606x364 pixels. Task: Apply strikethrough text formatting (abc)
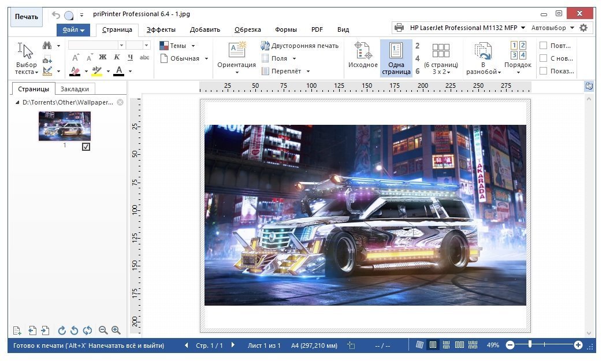tap(145, 57)
